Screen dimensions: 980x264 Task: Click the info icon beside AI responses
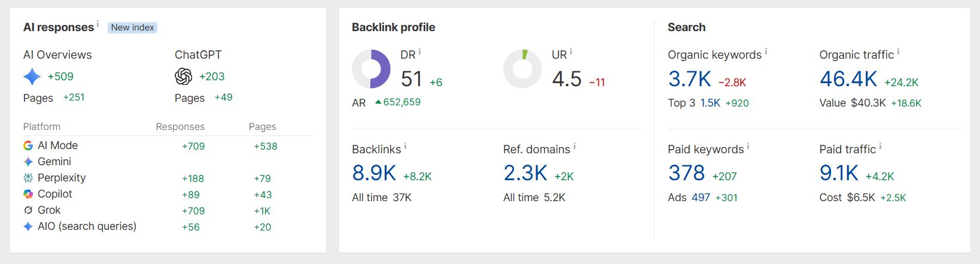98,23
